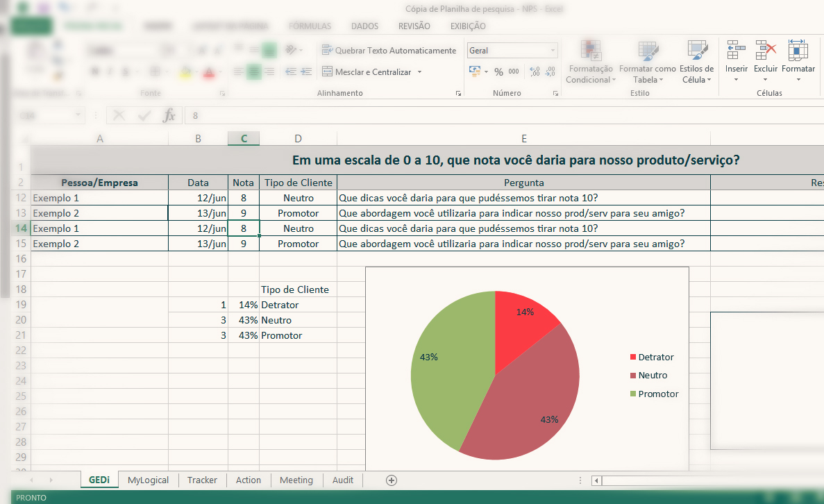Toggle Quebrar Texto Automaticamente
Image resolution: width=824 pixels, height=504 pixels.
click(x=389, y=51)
